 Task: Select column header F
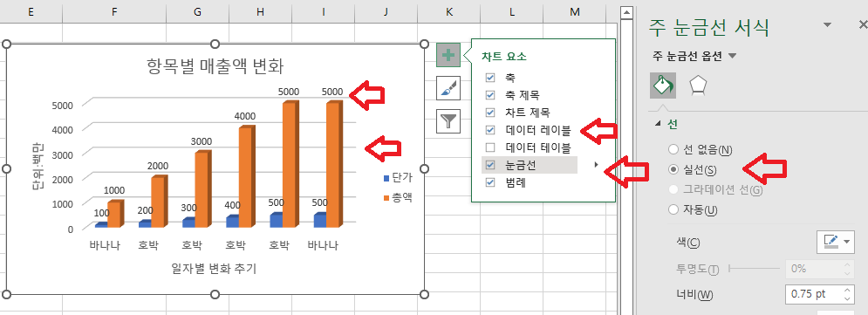tap(114, 11)
